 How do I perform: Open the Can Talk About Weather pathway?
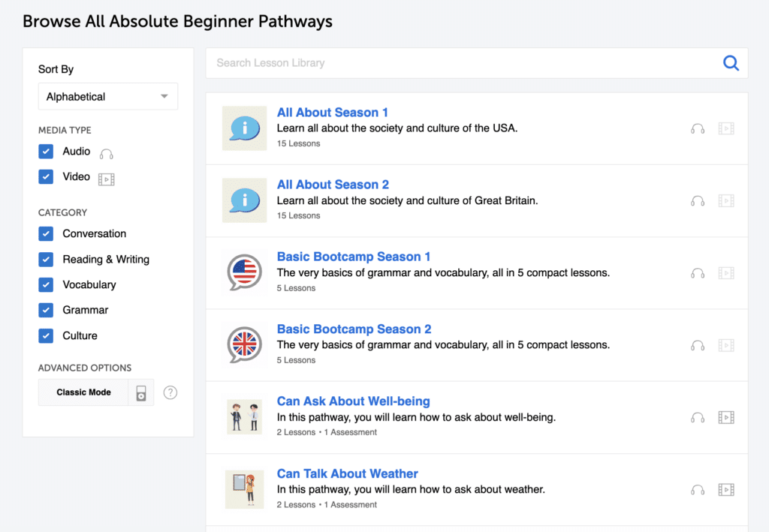pos(347,473)
